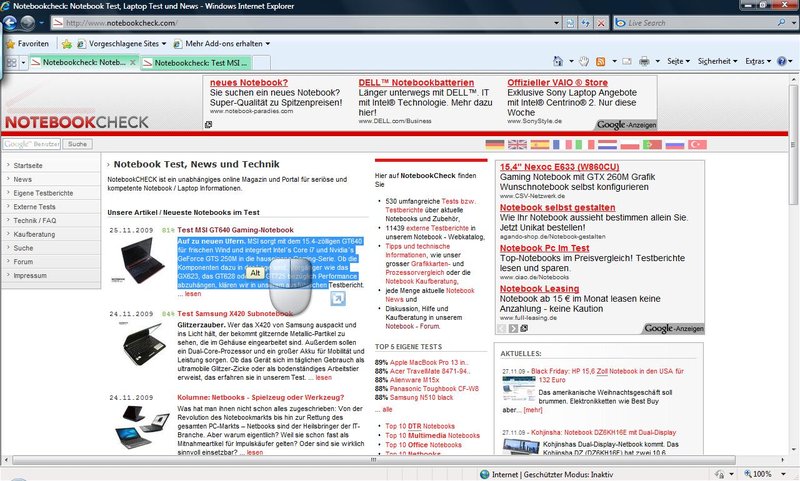Open Kolumne: Netbooks - Spielzeug oder Werkzeug

[x=261, y=397]
